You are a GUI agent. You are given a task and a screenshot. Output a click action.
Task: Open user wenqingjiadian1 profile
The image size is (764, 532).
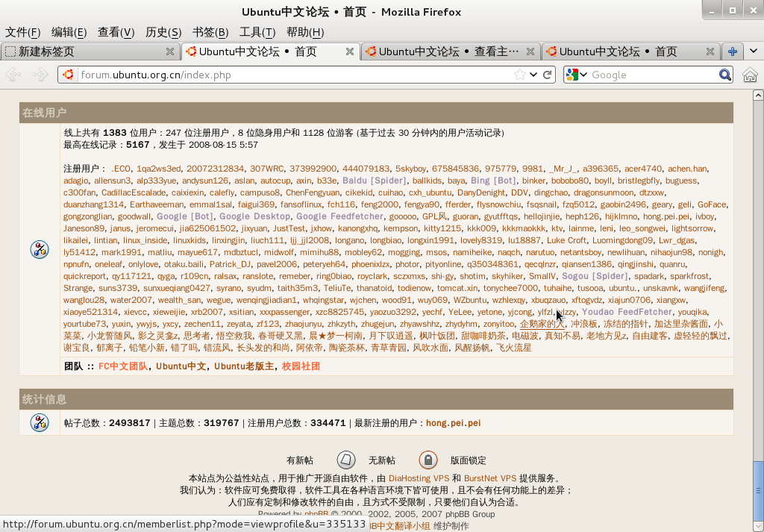[266, 300]
